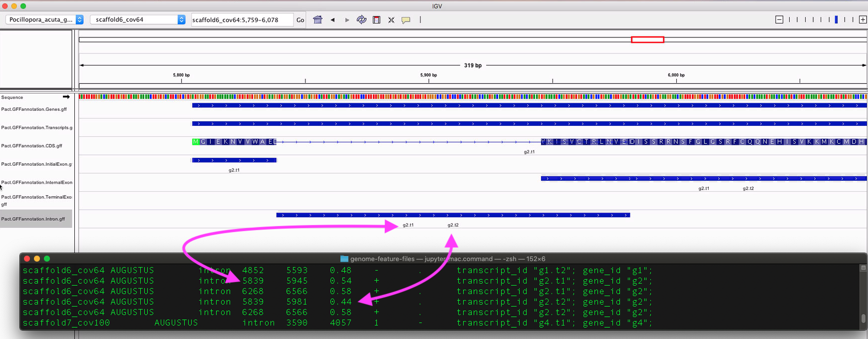Click the Home genome view icon
This screenshot has height=339, width=868.
[x=317, y=20]
